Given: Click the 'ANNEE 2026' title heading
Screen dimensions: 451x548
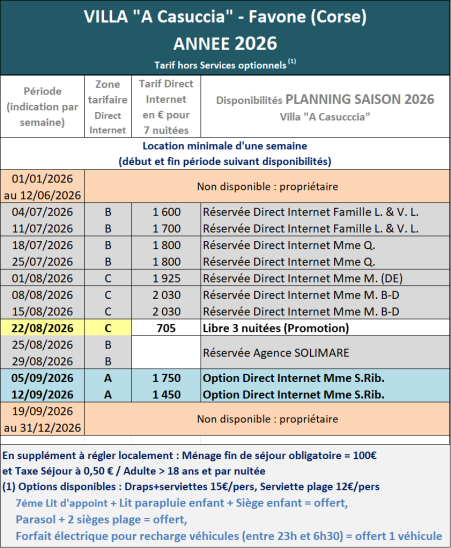Looking at the screenshot, I should pos(225,44).
